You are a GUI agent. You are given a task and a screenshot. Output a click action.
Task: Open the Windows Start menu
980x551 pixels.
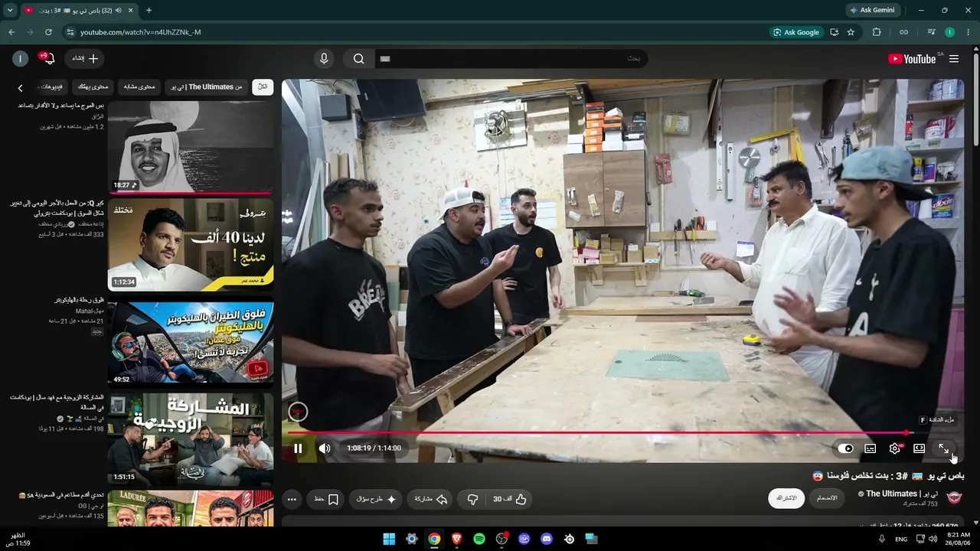[x=389, y=539]
